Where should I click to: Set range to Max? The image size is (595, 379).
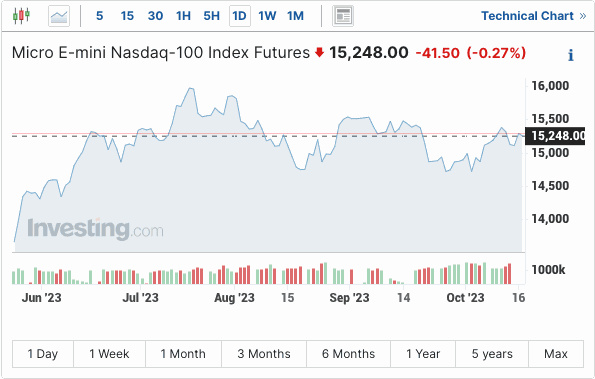(556, 354)
